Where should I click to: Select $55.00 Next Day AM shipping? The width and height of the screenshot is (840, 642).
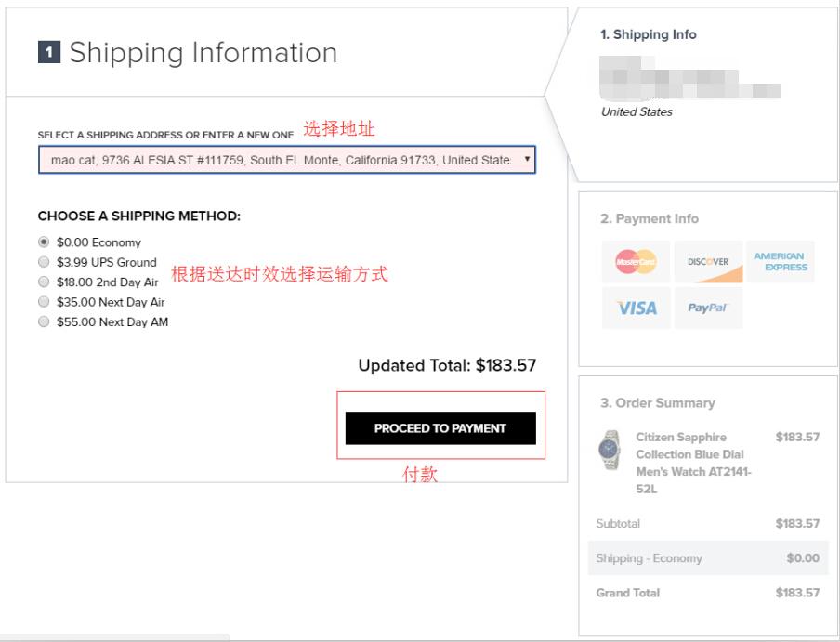(x=44, y=321)
